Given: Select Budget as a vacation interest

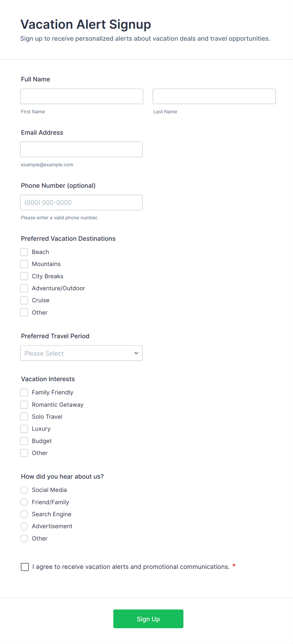Looking at the screenshot, I should [24, 441].
